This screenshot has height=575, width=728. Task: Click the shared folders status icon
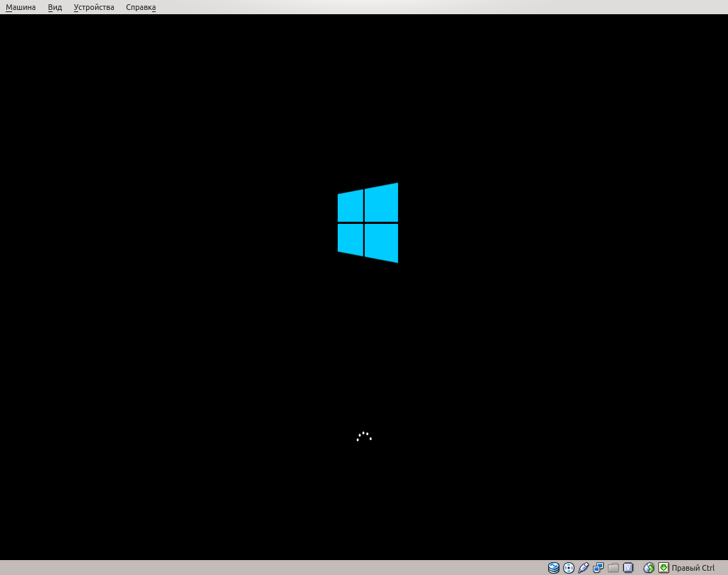tap(612, 566)
